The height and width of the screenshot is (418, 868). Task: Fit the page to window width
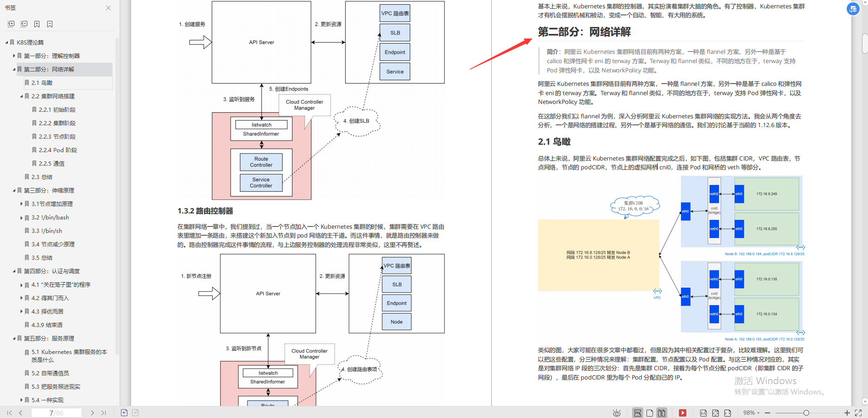pyautogui.click(x=728, y=413)
